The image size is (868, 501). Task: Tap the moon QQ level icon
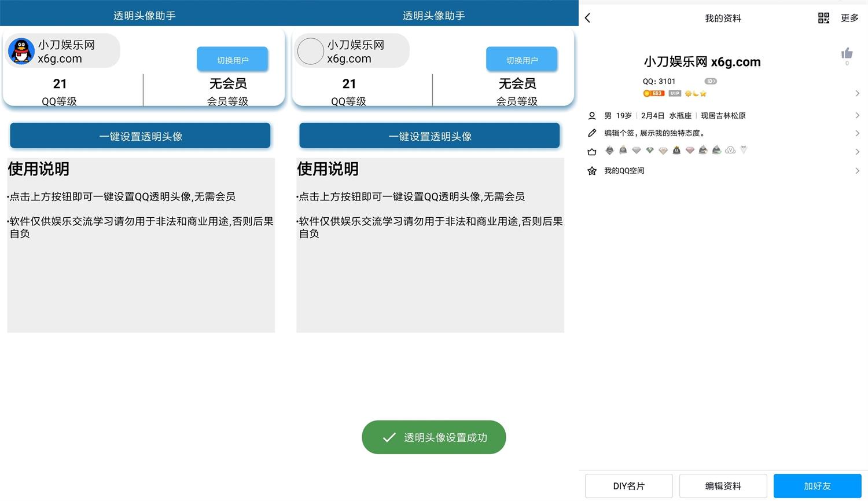(695, 93)
